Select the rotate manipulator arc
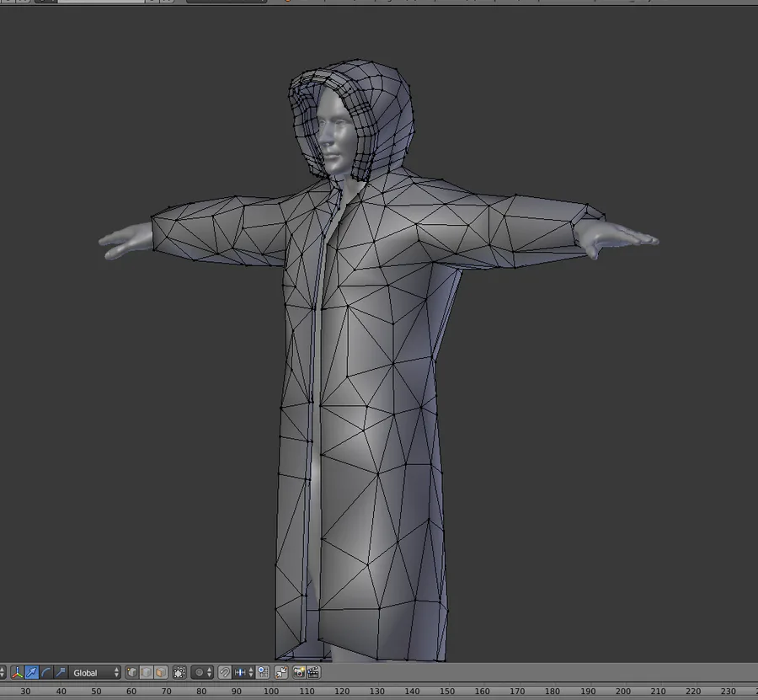This screenshot has width=758, height=700. [x=46, y=672]
